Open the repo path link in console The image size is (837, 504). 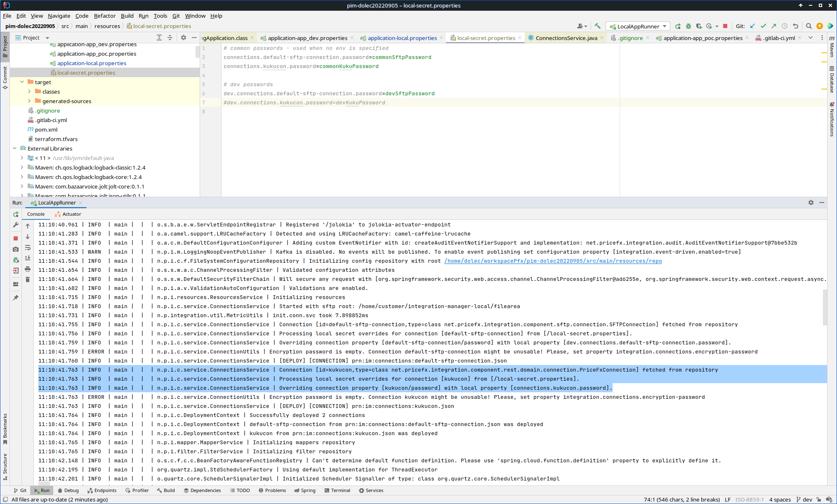tap(553, 261)
